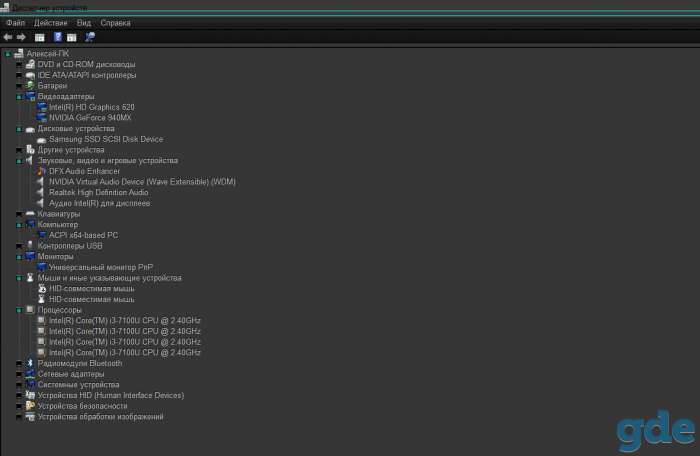
Task: Click the Сетевые адаптеры network icon
Action: coord(30,374)
